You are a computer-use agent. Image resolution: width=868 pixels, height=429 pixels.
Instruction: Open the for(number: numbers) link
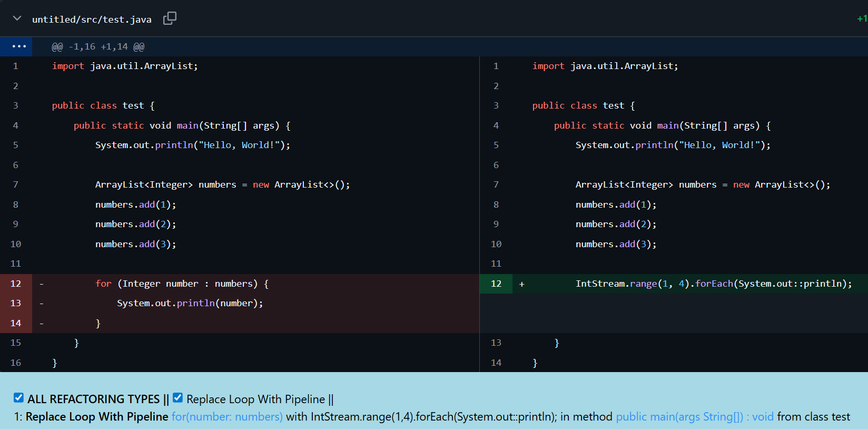pos(227,417)
